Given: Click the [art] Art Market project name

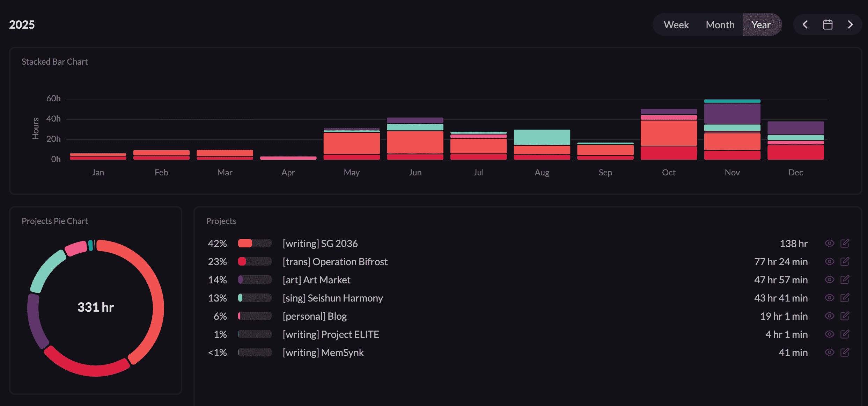Looking at the screenshot, I should pos(316,280).
